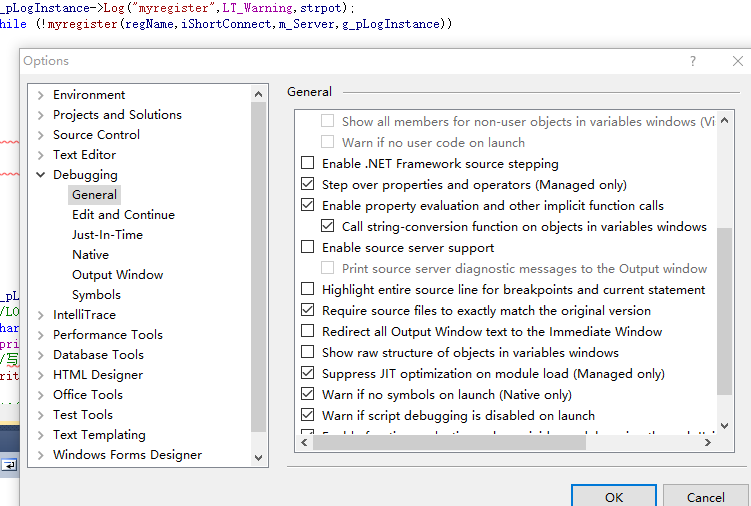Screen dimensions: 751x506
Task: Click the help question mark icon
Action: pyautogui.click(x=693, y=61)
